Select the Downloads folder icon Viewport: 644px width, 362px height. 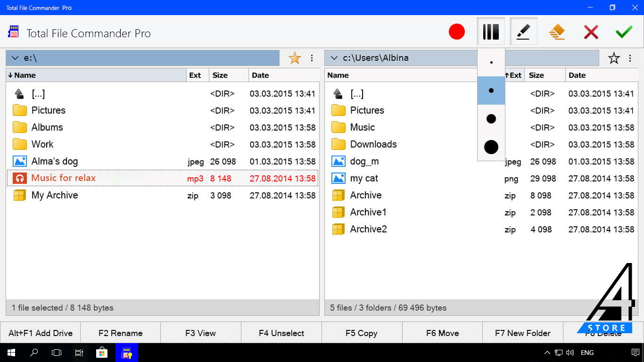point(339,144)
